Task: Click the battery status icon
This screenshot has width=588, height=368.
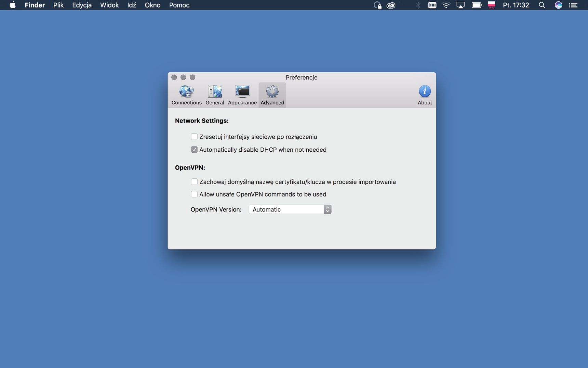Action: click(x=477, y=5)
